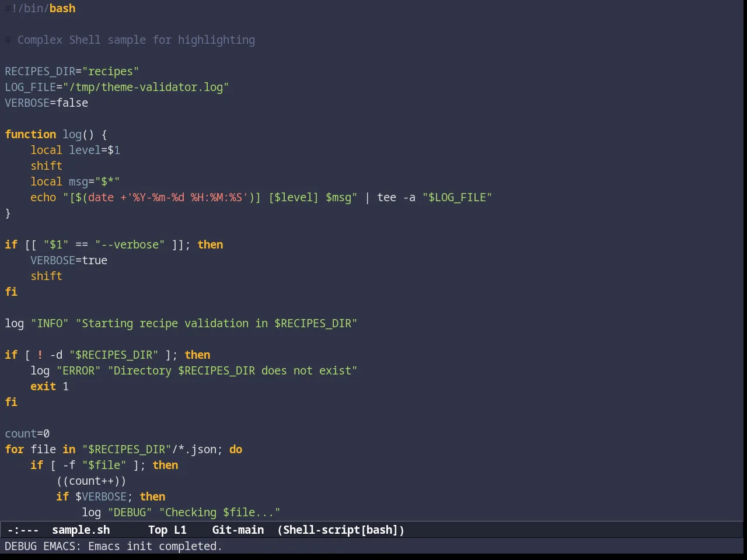This screenshot has width=747, height=560.
Task: Click the "INFO" string
Action: 50,323
